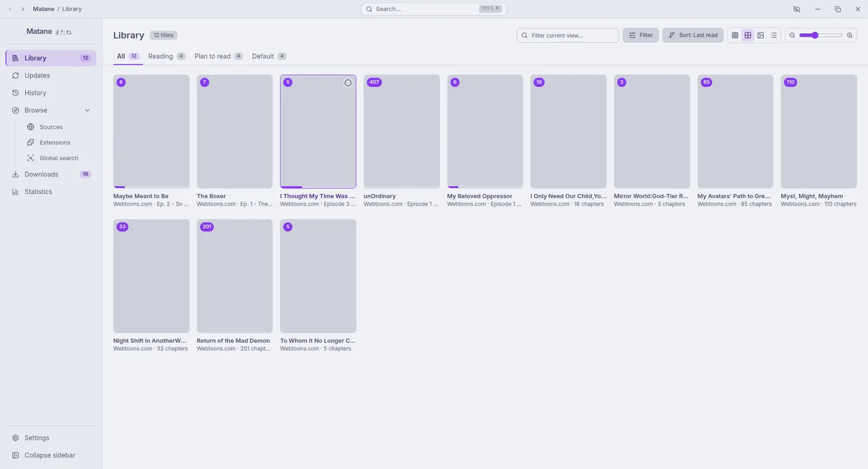Open the Sort: Last read dropdown
Viewport: 868px width, 469px height.
(x=693, y=35)
